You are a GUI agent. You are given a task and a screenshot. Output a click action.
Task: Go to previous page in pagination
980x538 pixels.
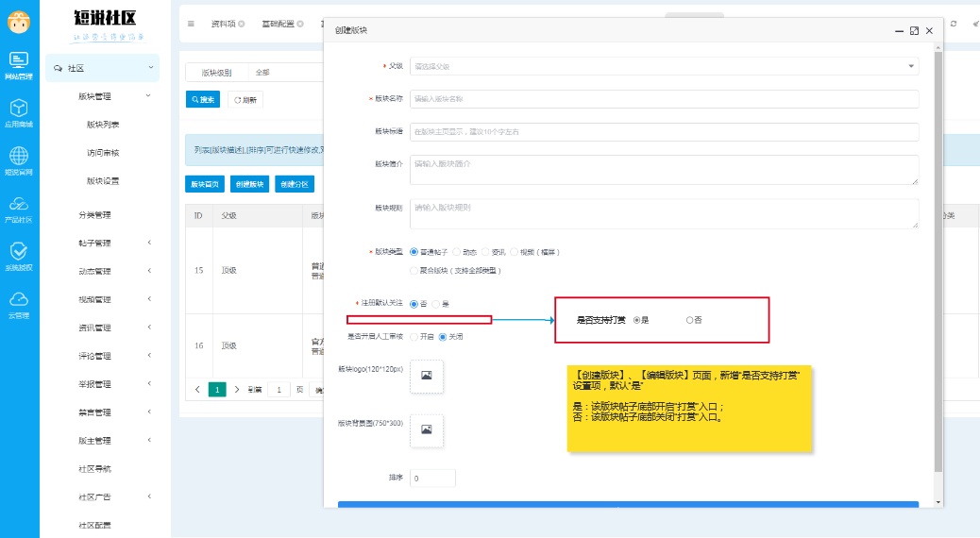pyautogui.click(x=197, y=389)
